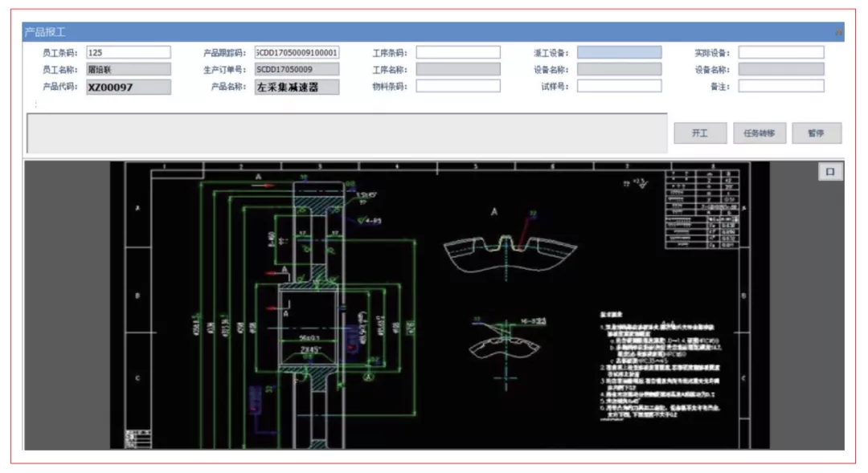The image size is (868, 473).
Task: Close the 产品报工 window
Action: 839,32
